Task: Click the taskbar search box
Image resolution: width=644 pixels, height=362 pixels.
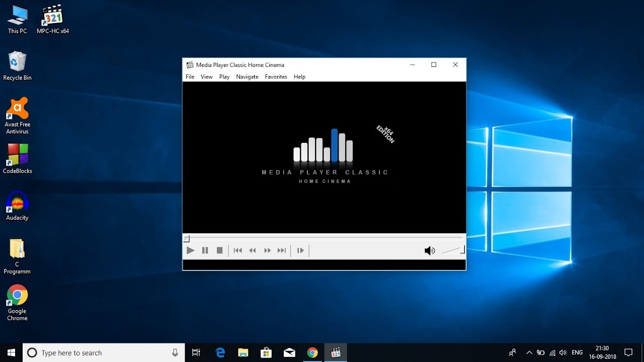Action: point(104,352)
